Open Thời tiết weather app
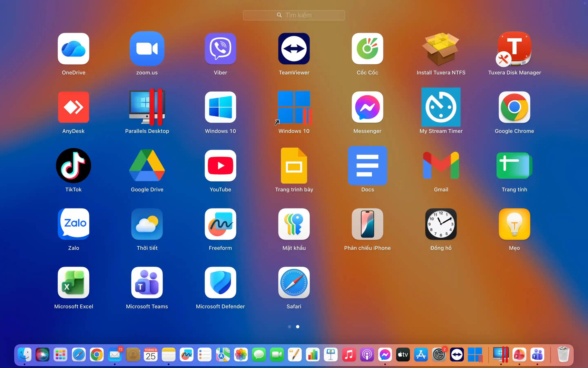This screenshot has height=368, width=588. (x=147, y=224)
